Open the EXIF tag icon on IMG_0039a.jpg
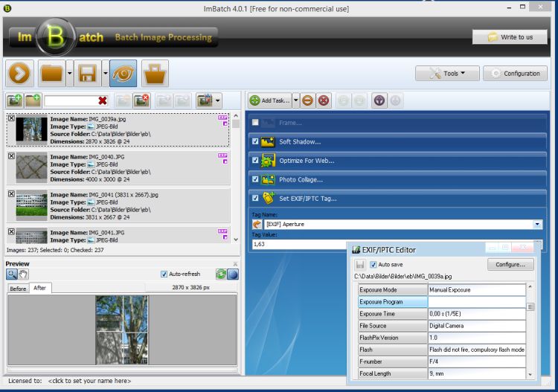This screenshot has height=392, width=558. point(222,118)
